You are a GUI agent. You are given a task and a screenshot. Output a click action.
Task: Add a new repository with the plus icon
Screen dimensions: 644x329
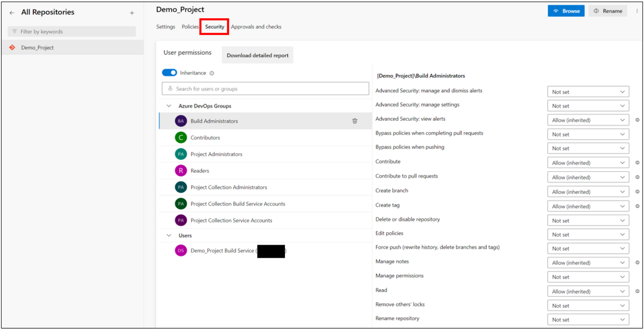[132, 12]
